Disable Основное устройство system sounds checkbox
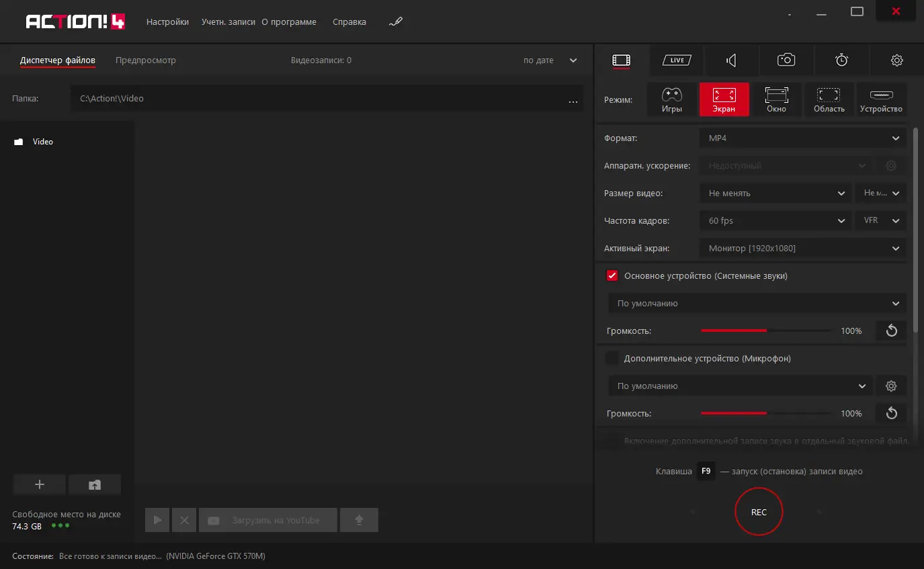The height and width of the screenshot is (569, 924). [612, 275]
